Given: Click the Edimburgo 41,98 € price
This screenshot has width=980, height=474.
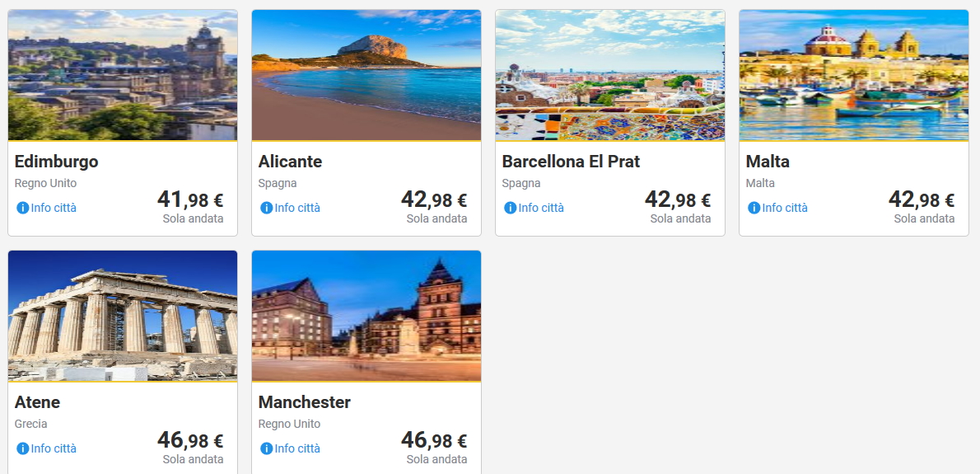Looking at the screenshot, I should 190,199.
